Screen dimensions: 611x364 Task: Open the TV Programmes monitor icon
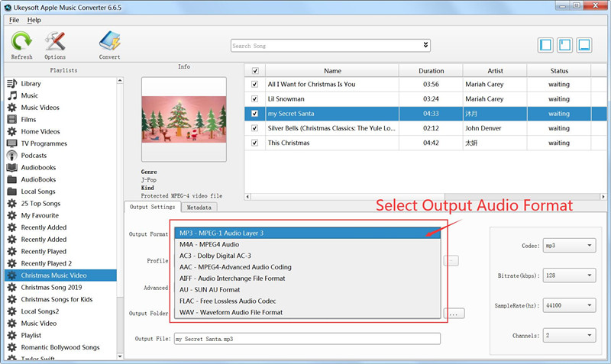pos(12,143)
